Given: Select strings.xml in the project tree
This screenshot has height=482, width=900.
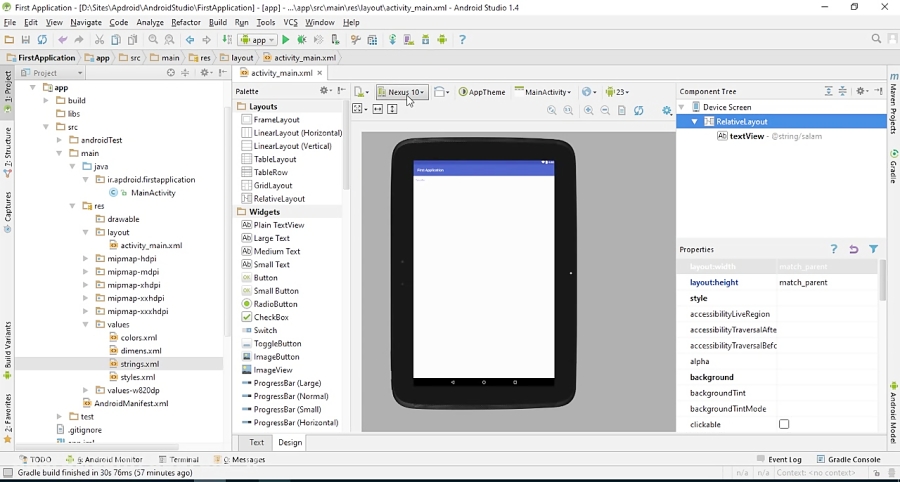Looking at the screenshot, I should tap(139, 364).
